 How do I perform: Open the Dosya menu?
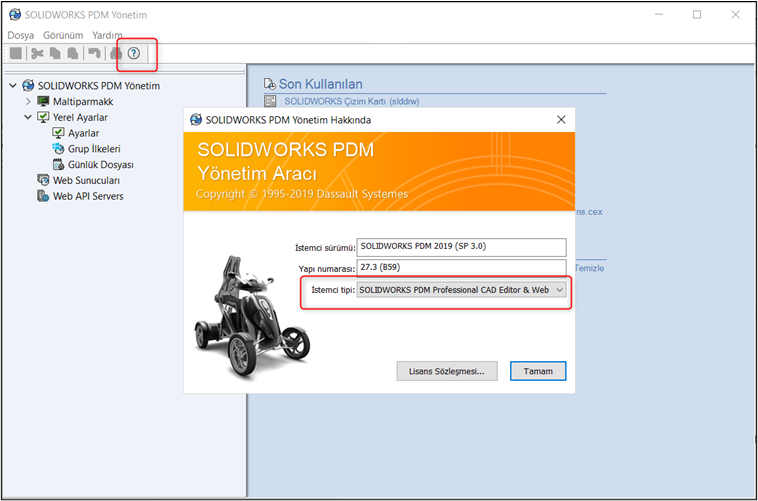[21, 35]
